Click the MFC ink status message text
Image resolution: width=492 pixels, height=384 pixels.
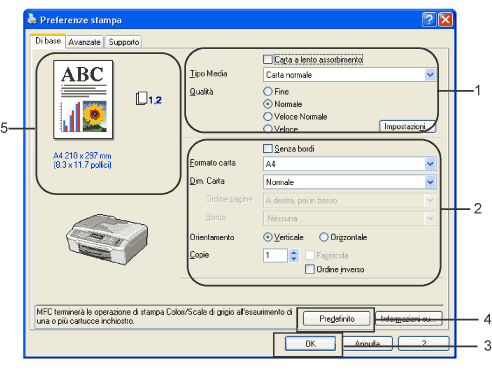pyautogui.click(x=164, y=316)
